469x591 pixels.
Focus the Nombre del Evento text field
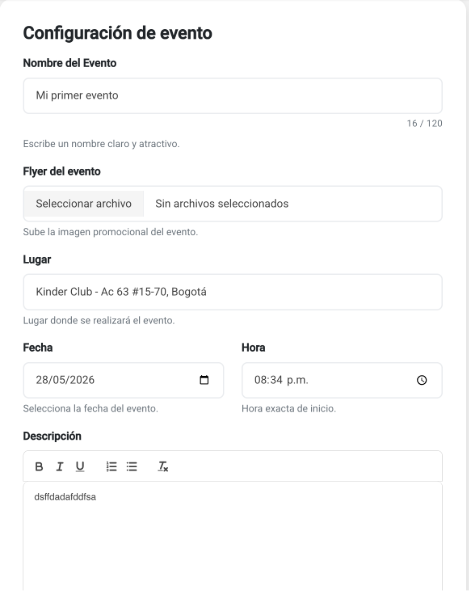pos(233,96)
